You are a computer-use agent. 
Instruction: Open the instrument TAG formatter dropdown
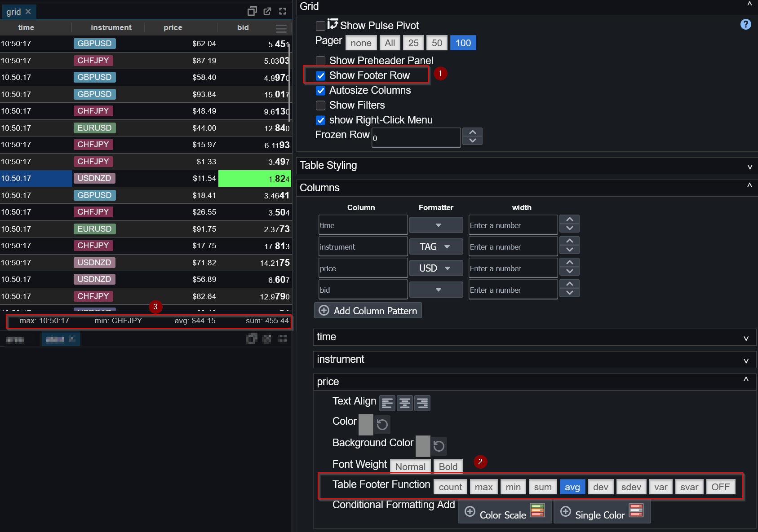click(435, 246)
